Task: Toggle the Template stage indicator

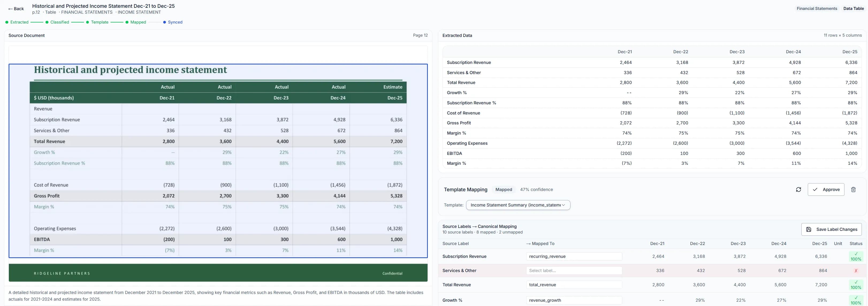Action: pyautogui.click(x=87, y=22)
